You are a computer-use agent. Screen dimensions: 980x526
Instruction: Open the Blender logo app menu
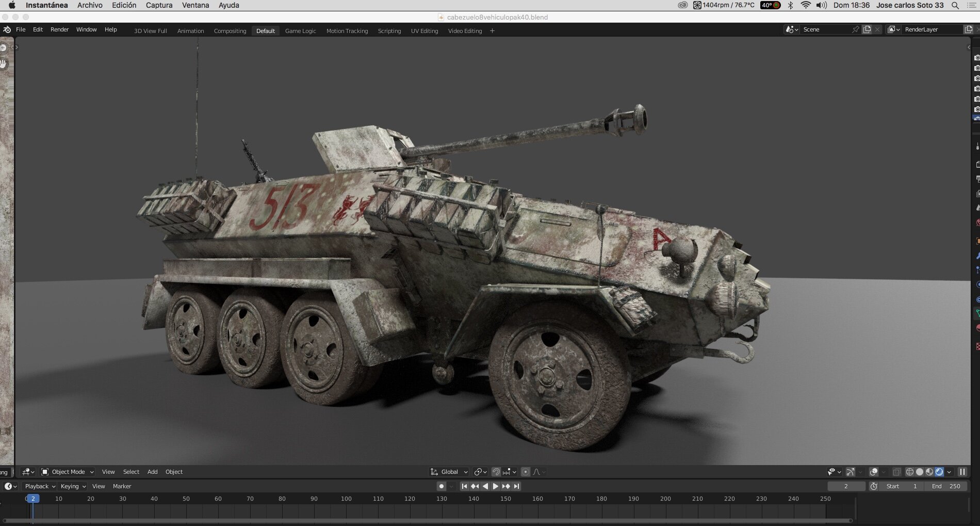tap(7, 29)
